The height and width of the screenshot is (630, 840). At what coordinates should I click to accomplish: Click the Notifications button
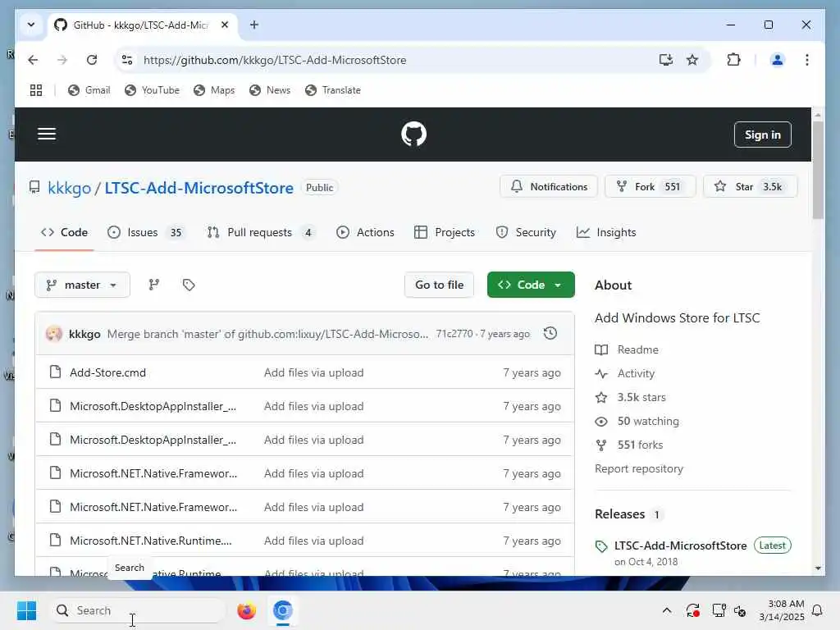pyautogui.click(x=549, y=187)
